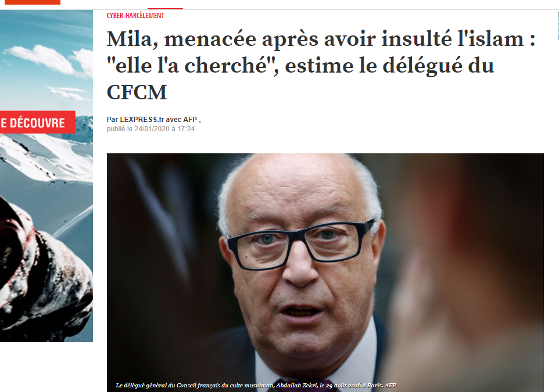Click the orange-red site logo block
Screen dimensions: 559x392
[33, 2]
